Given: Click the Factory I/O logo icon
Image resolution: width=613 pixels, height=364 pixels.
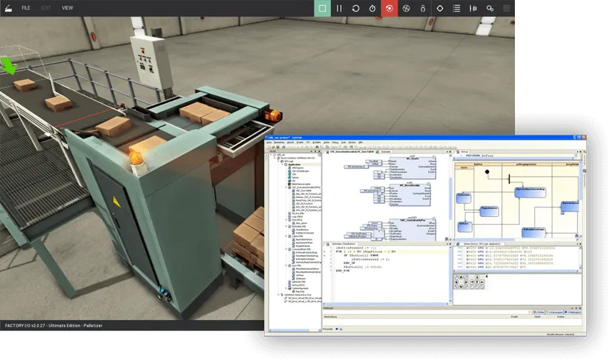Looking at the screenshot, I should (8, 8).
